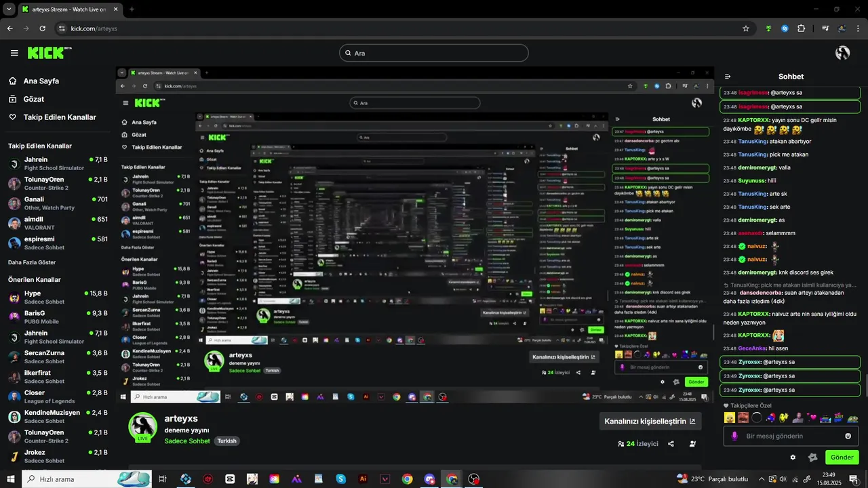The image size is (868, 488).
Task: Open Jrokez channel
Action: [x=58, y=456]
